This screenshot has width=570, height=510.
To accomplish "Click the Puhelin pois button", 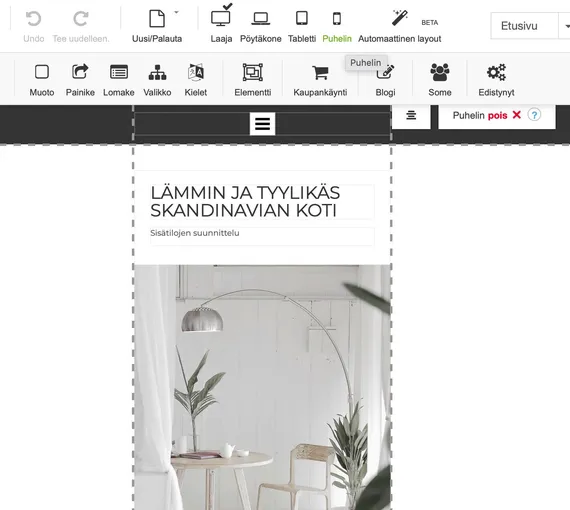I will tap(486, 116).
